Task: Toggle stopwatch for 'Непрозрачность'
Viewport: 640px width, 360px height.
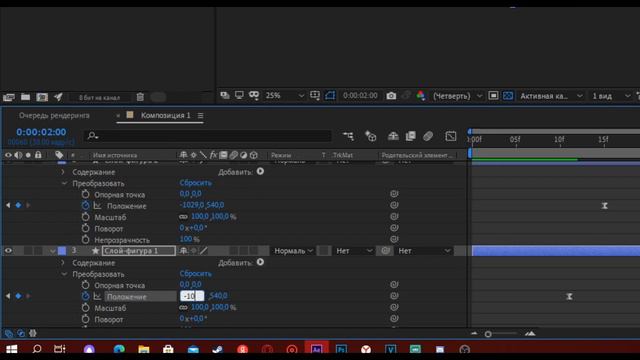Action: (85, 240)
